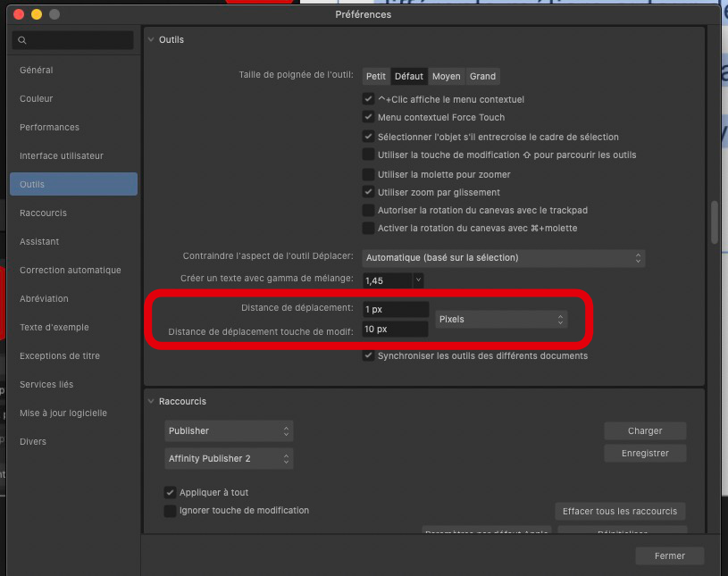Click the search magnifier icon in sidebar
Screen dimensions: 728x576
coord(21,40)
